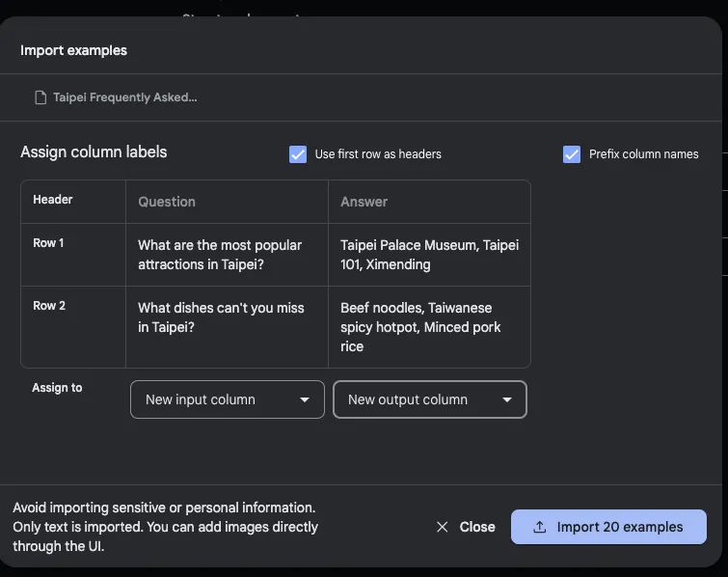Click the arrow on the output column selector
This screenshot has height=577, width=728.
[x=507, y=399]
